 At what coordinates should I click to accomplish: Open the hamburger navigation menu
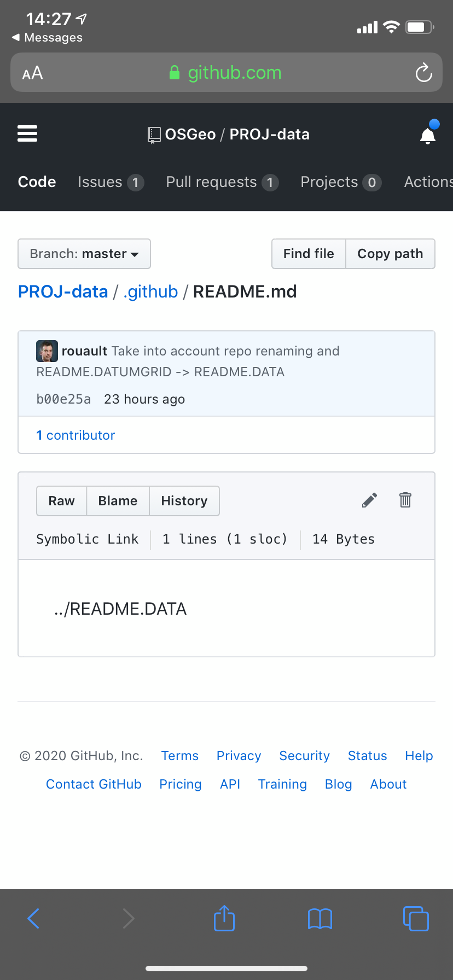pos(27,134)
